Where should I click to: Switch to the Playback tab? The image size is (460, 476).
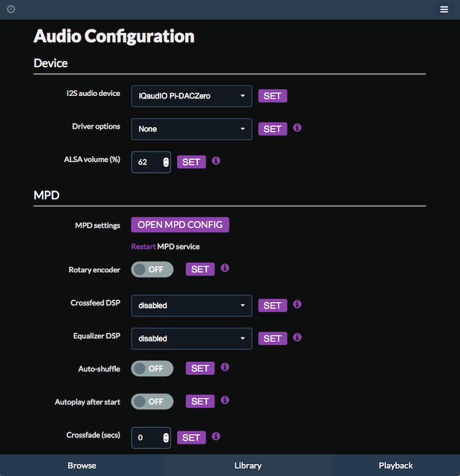tap(396, 466)
